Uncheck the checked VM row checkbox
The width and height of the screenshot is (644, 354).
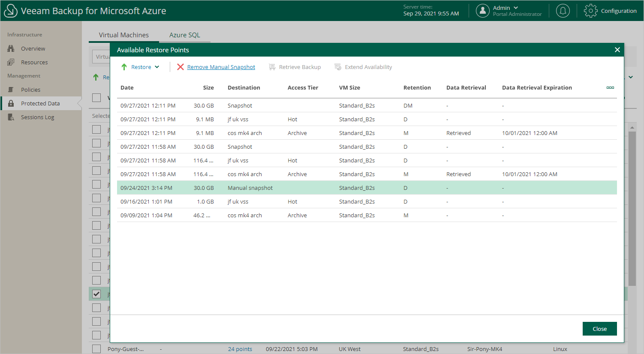[96, 294]
